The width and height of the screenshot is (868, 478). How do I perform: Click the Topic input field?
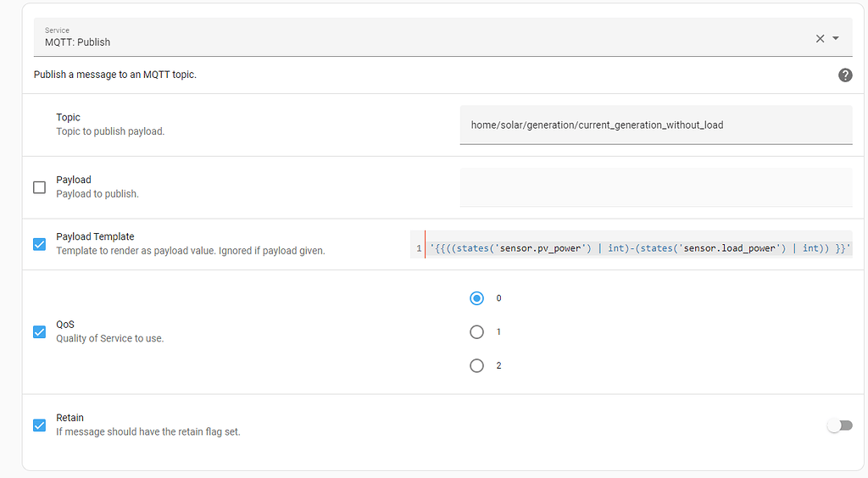(656, 125)
